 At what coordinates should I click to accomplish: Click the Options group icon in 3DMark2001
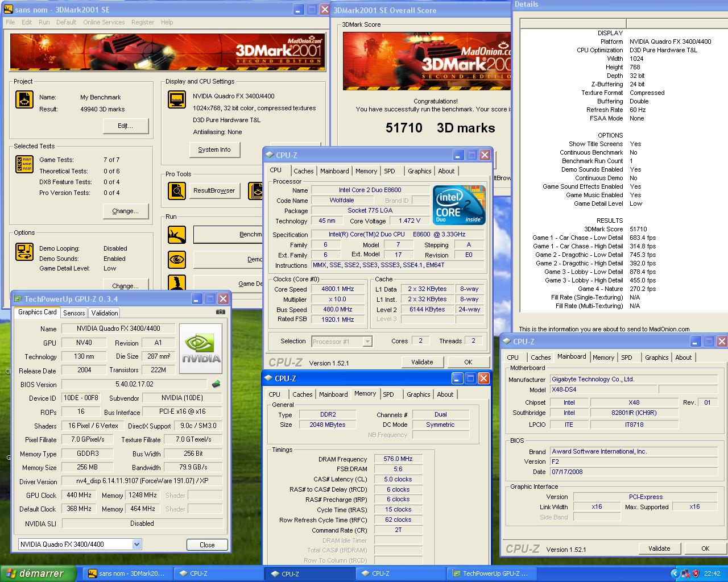click(24, 251)
